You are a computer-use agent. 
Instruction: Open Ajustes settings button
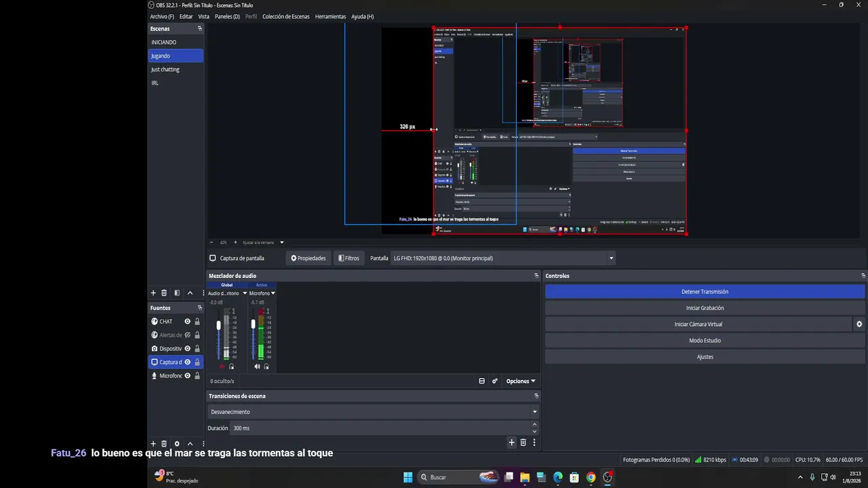click(x=705, y=357)
